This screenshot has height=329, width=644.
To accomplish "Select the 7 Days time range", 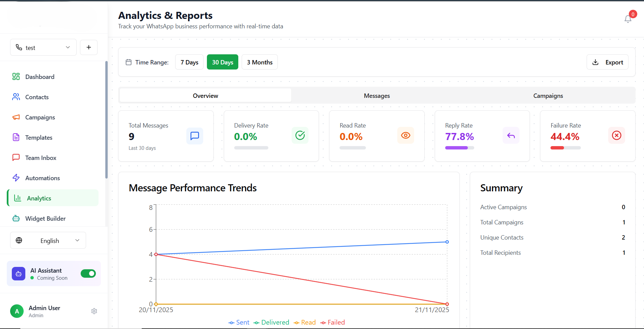I will [189, 62].
